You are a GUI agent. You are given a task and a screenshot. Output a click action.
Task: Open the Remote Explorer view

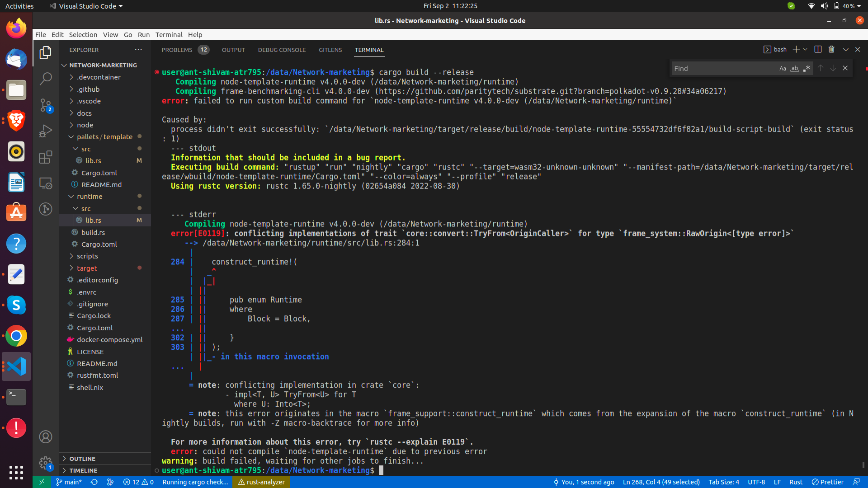pyautogui.click(x=46, y=183)
